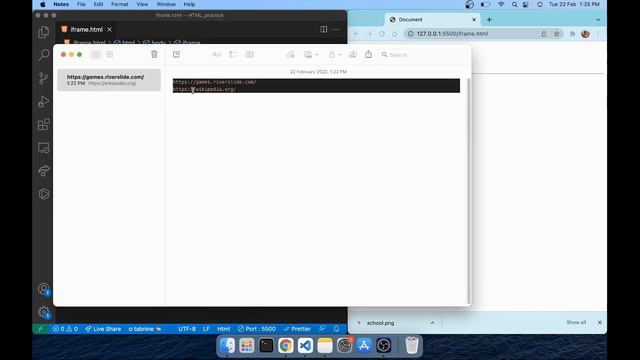Screen dimensions: 640x360
Task: Reload the page in Chrome
Action: click(382, 34)
